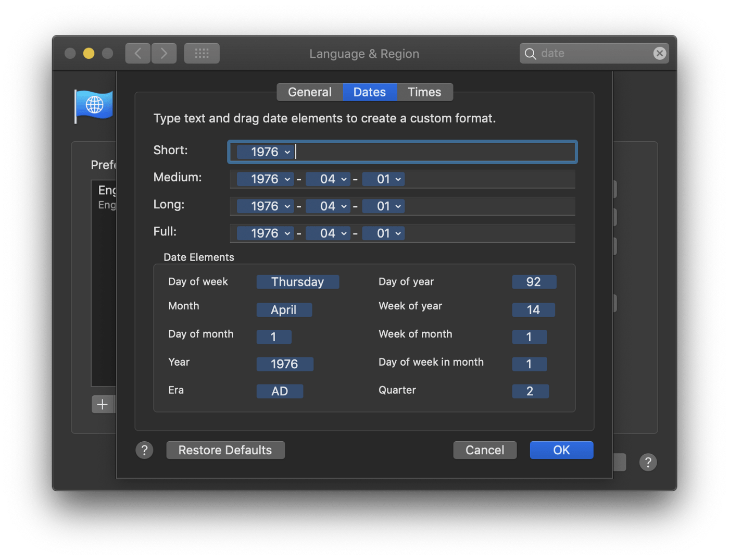Switch to the General tab

(x=310, y=92)
